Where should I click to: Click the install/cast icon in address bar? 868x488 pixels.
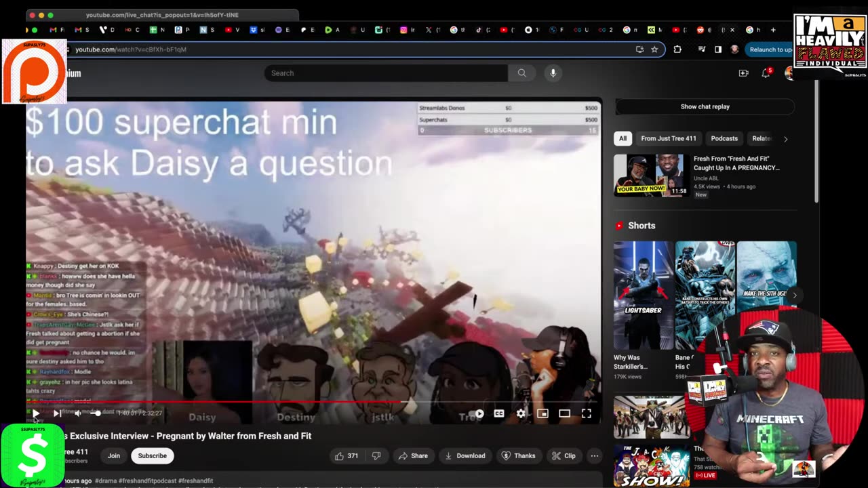click(639, 49)
